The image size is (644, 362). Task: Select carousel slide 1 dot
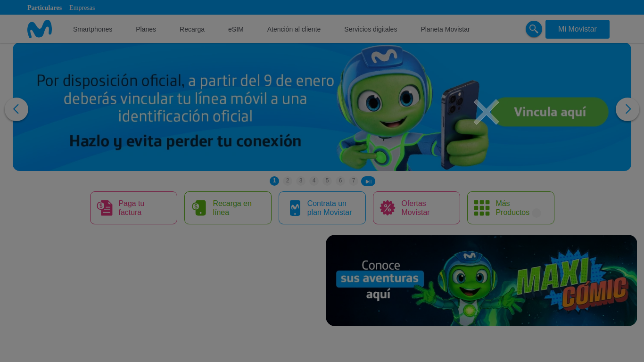point(274,181)
